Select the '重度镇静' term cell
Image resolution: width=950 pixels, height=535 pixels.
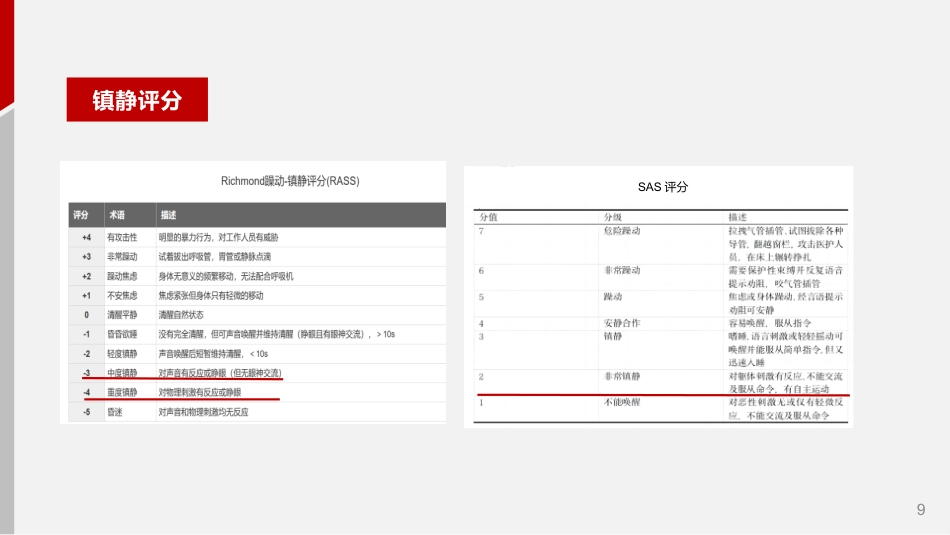(x=122, y=393)
